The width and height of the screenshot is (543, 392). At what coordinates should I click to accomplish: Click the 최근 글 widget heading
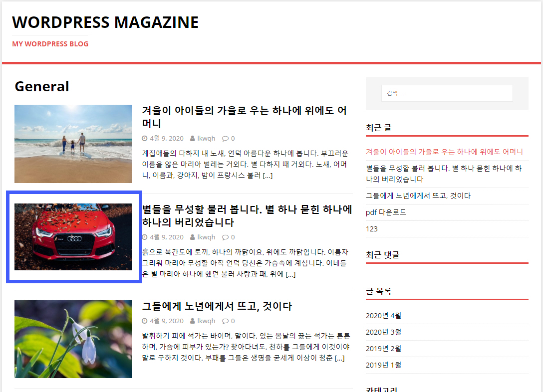[x=378, y=128]
